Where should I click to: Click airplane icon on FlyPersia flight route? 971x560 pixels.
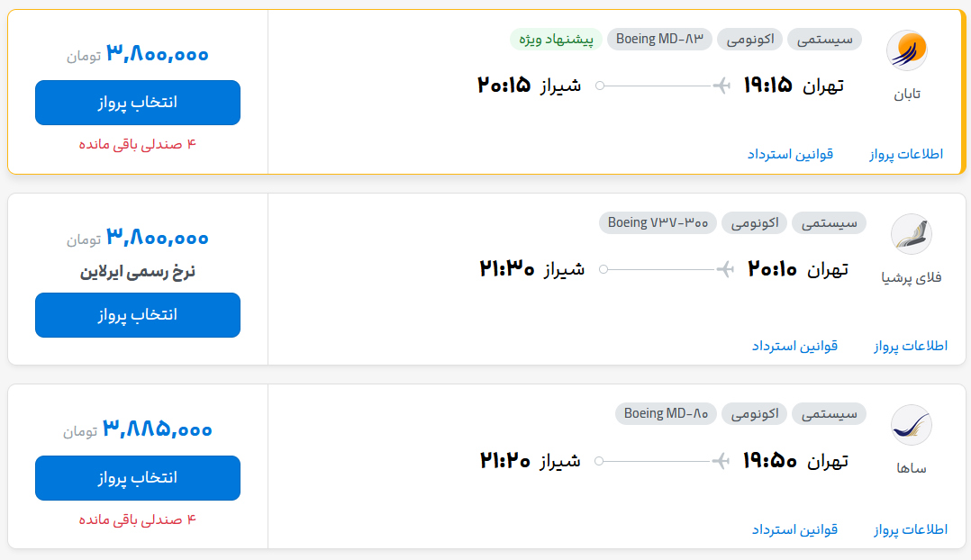(725, 269)
